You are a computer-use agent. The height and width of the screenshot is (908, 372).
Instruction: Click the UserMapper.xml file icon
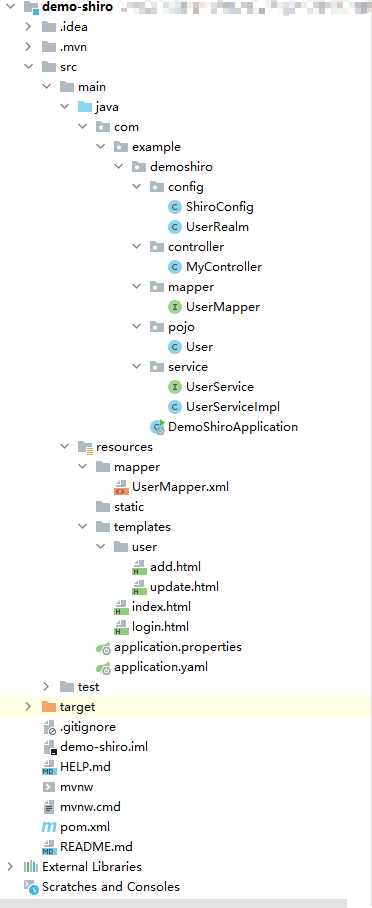(121, 487)
